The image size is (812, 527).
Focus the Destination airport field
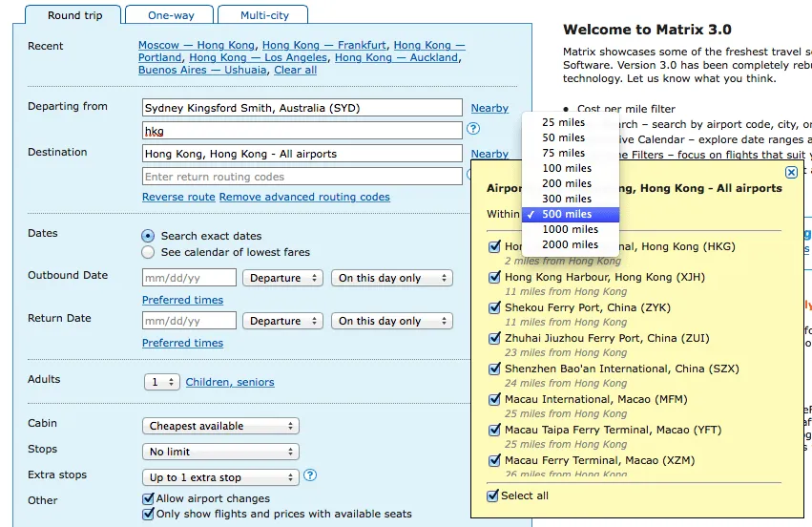[302, 154]
